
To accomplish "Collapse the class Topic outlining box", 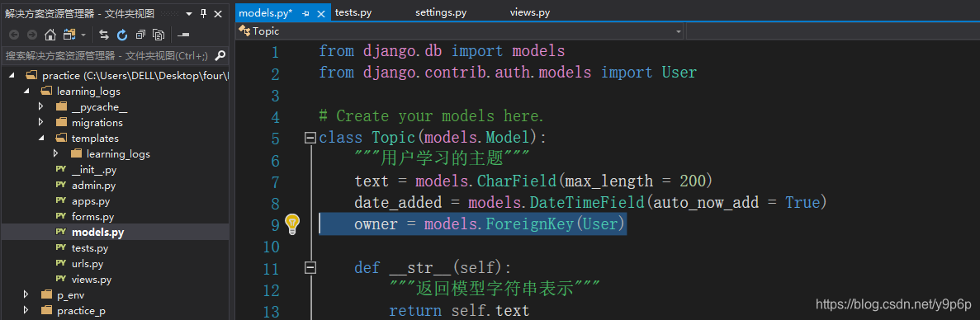I will (x=310, y=138).
